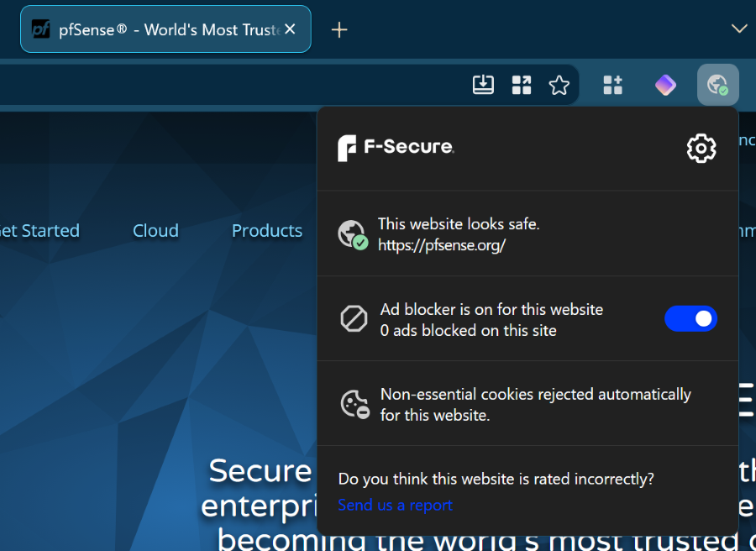The height and width of the screenshot is (551, 756).
Task: Open the QR code grid icon
Action: click(x=521, y=85)
